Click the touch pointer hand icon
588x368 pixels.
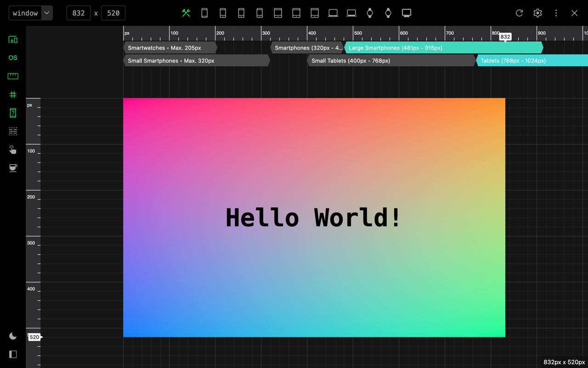[x=13, y=149]
